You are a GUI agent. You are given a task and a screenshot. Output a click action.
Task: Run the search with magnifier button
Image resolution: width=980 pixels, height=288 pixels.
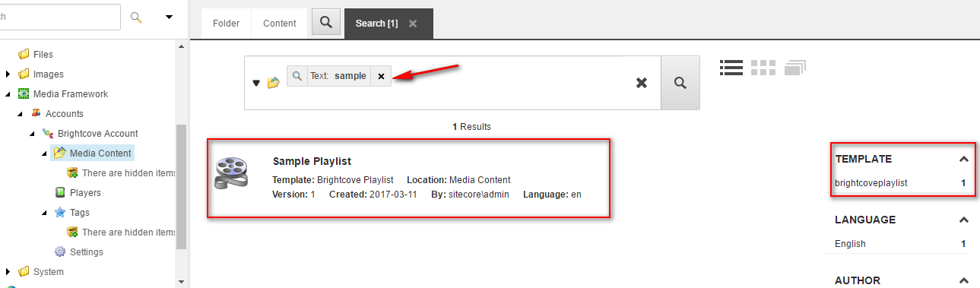pyautogui.click(x=680, y=83)
